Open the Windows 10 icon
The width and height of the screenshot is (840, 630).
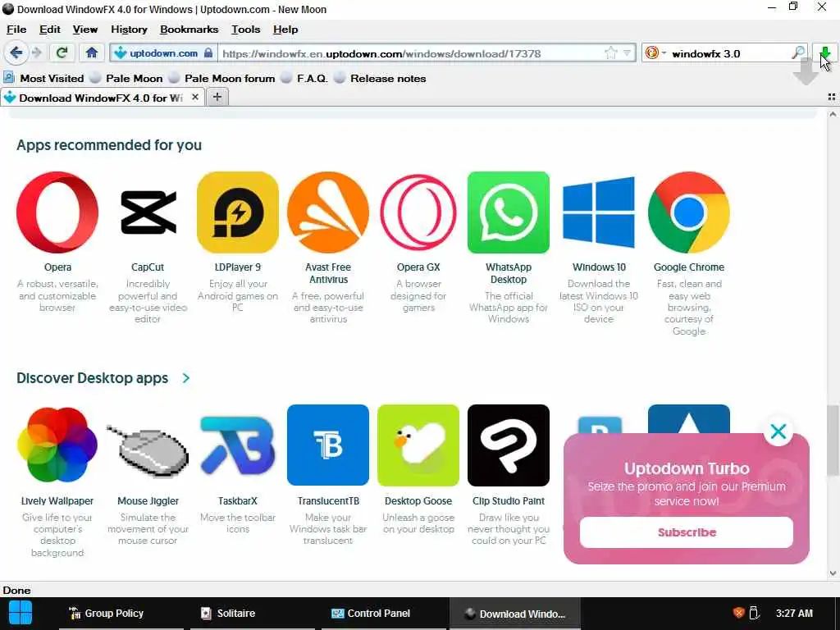[x=599, y=212]
